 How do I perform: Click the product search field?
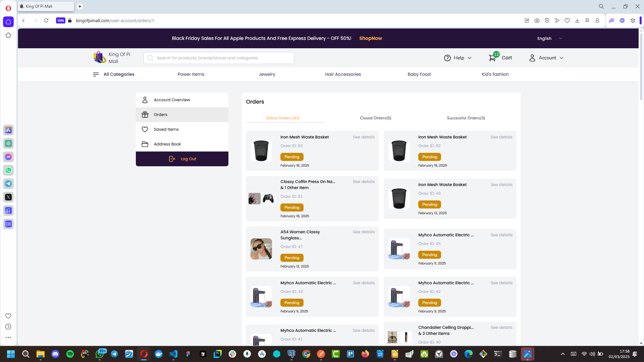221,58
